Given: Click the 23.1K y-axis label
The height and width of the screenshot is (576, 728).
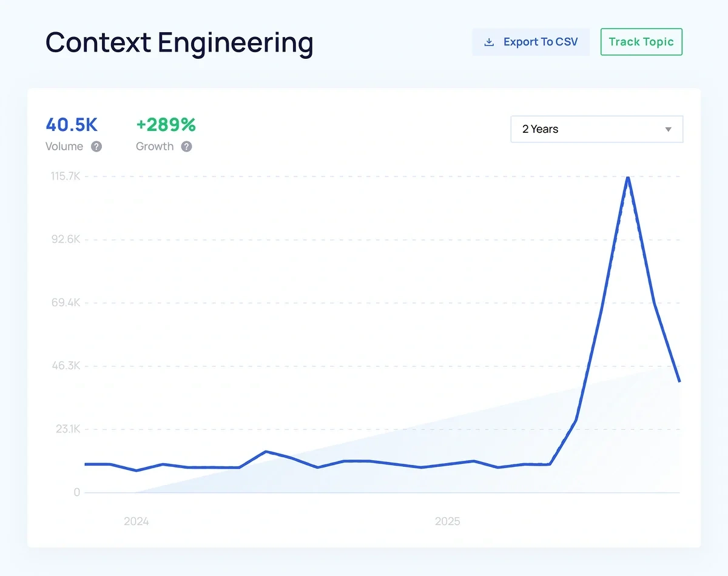Looking at the screenshot, I should (x=67, y=429).
